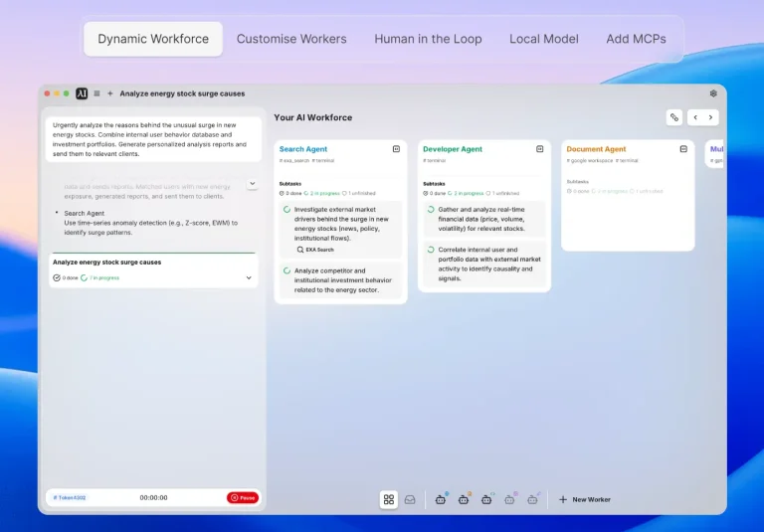764x532 pixels.
Task: Open the Document Agent chat icon
Action: 683,149
